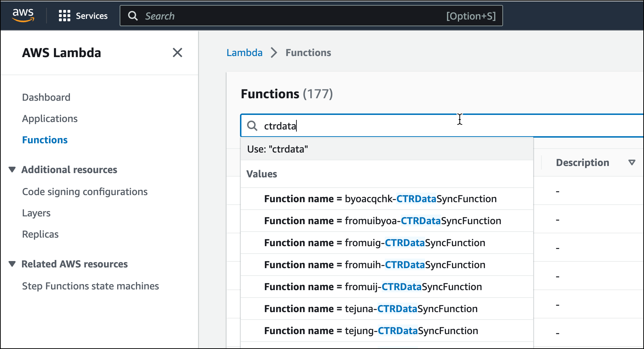Select fromuig-CTRDataSyncFunction suggestion

[x=387, y=243]
